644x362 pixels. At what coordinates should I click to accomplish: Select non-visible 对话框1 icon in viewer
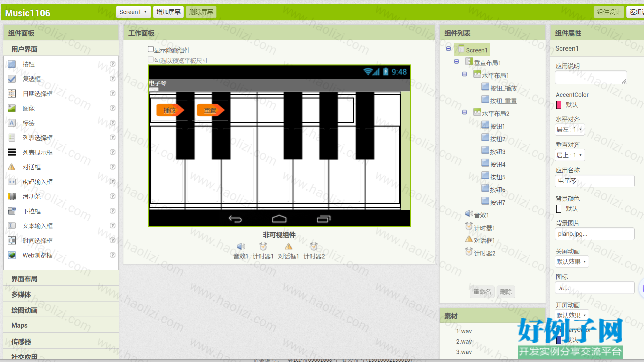click(x=288, y=246)
